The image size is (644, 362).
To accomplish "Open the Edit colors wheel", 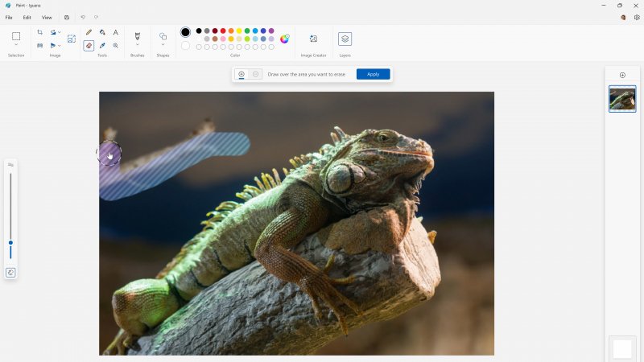I will [284, 39].
